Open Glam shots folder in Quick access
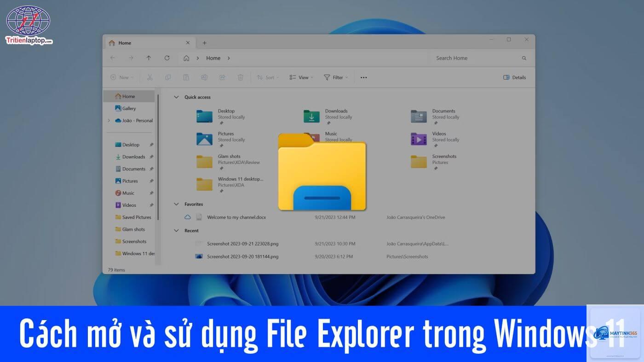The height and width of the screenshot is (362, 644). click(229, 162)
